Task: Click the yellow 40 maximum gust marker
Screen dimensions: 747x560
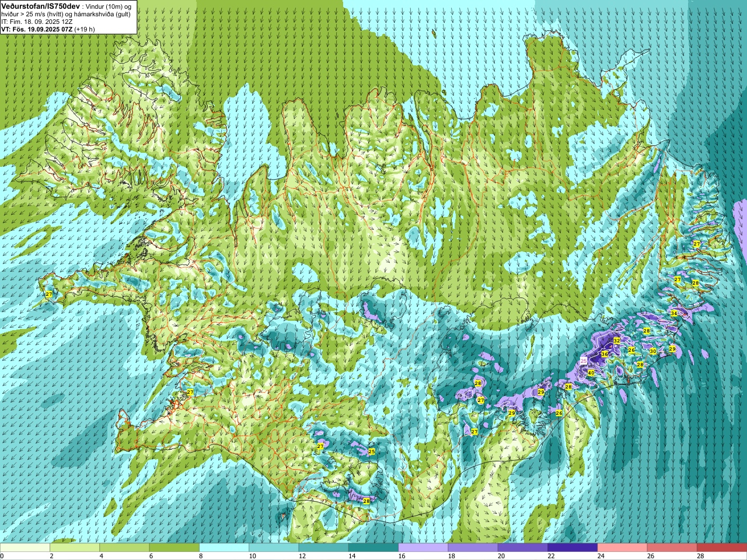Action: 591,373
